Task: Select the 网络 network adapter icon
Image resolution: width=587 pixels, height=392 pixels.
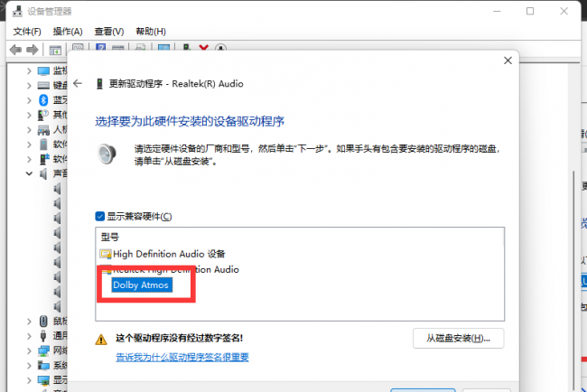Action: click(x=43, y=350)
